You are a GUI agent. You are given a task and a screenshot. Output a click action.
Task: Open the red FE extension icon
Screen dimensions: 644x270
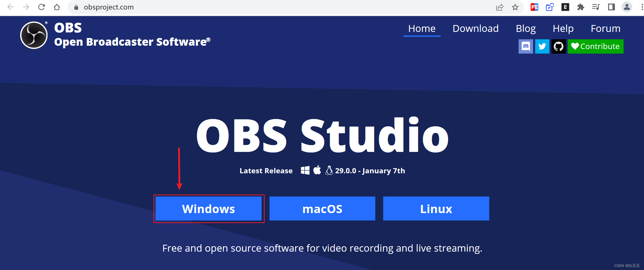[534, 7]
